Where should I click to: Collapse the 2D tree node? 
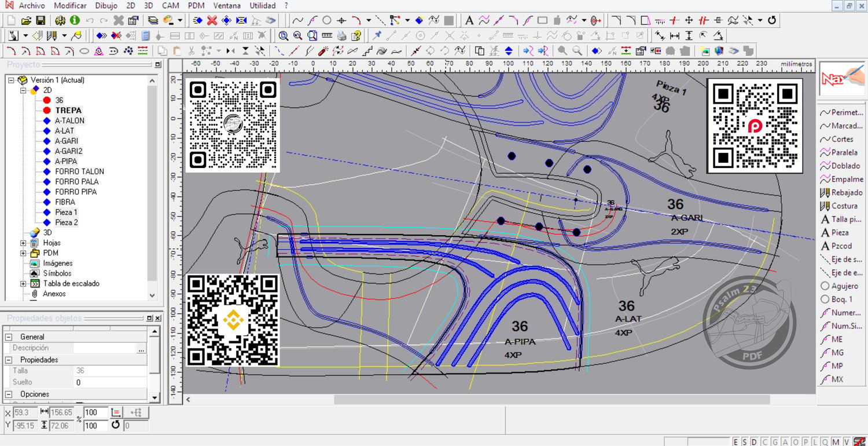point(23,90)
